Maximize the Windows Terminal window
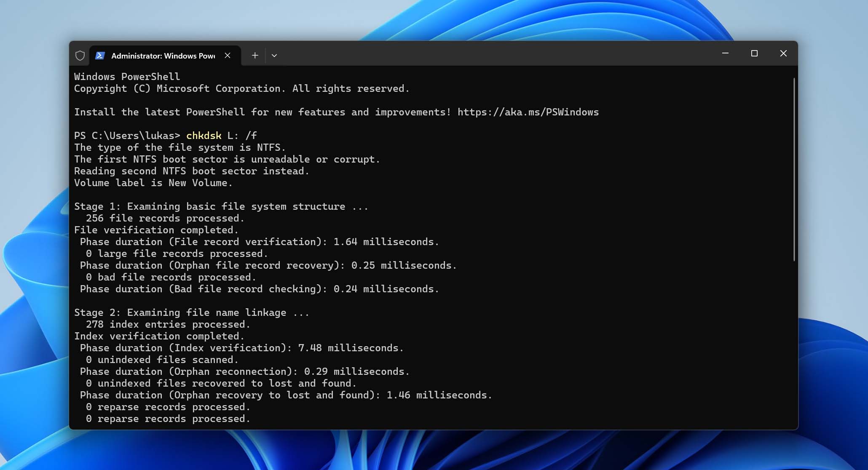 click(x=754, y=53)
